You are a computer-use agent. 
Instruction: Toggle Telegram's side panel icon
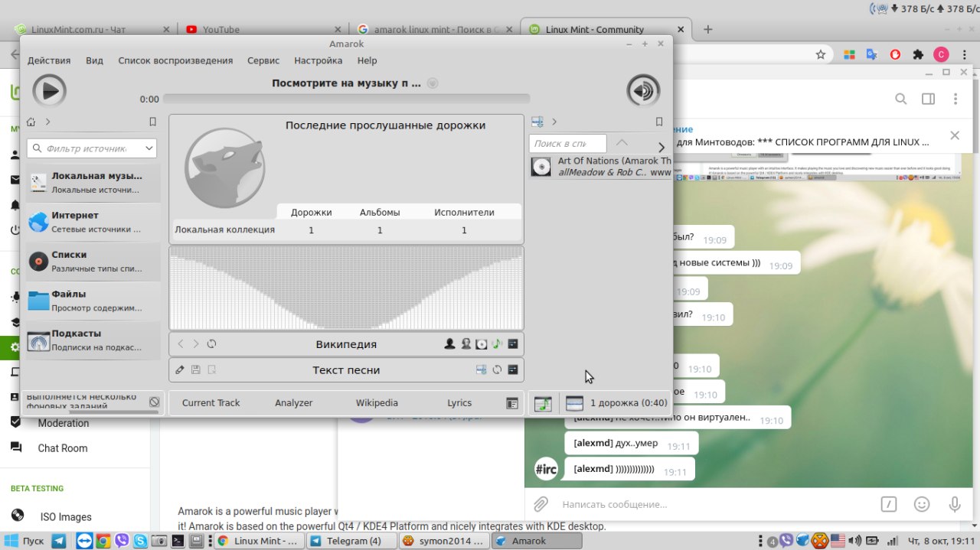click(x=928, y=99)
